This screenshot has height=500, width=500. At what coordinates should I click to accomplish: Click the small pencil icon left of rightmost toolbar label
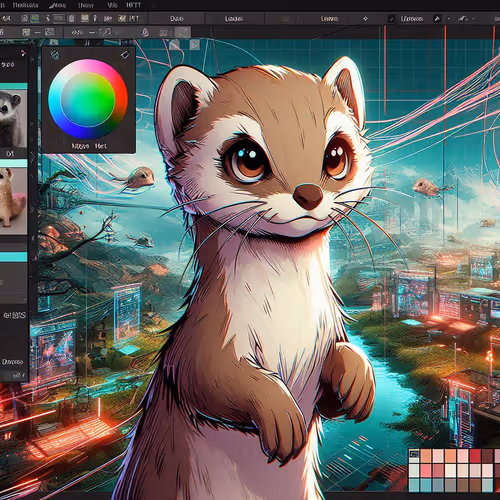(x=392, y=19)
